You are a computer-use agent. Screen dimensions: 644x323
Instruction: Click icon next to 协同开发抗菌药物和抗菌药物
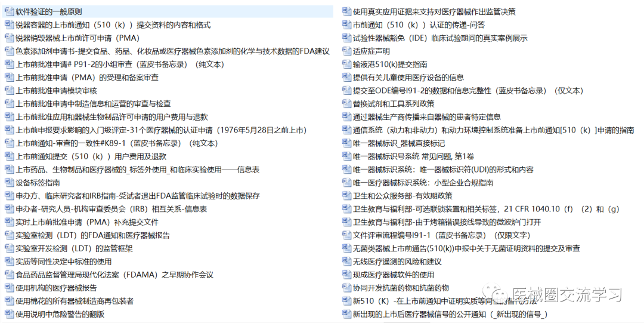(x=346, y=288)
